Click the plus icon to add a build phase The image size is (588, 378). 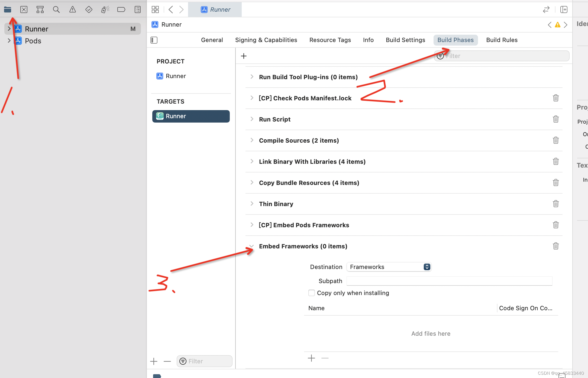click(x=244, y=56)
